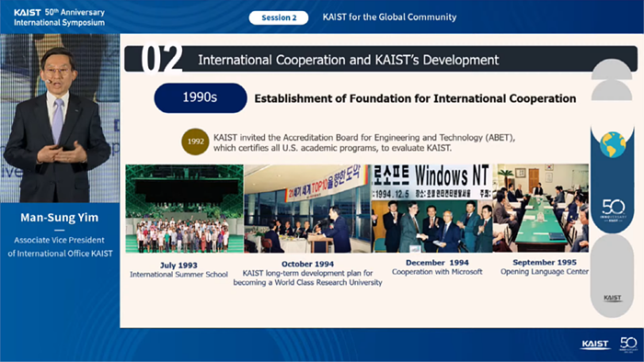Click the 'December 1994' caption
Viewport: 644px width, 362px height.
click(x=437, y=263)
